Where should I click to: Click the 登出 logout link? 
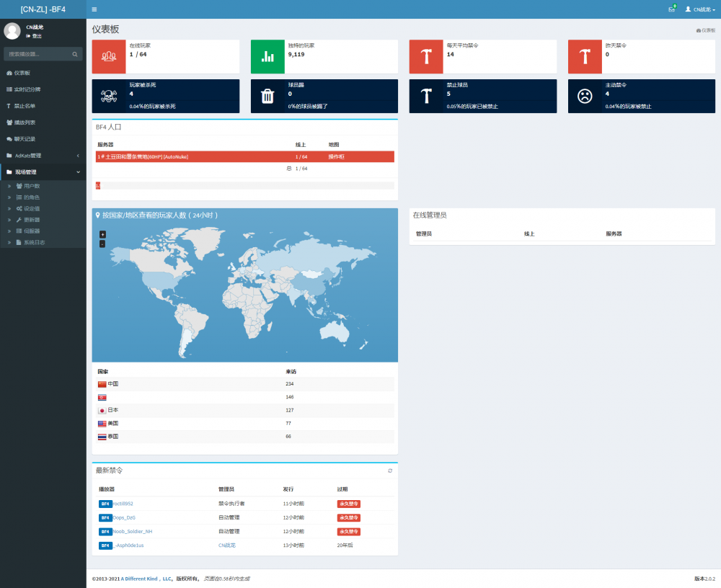tap(36, 35)
